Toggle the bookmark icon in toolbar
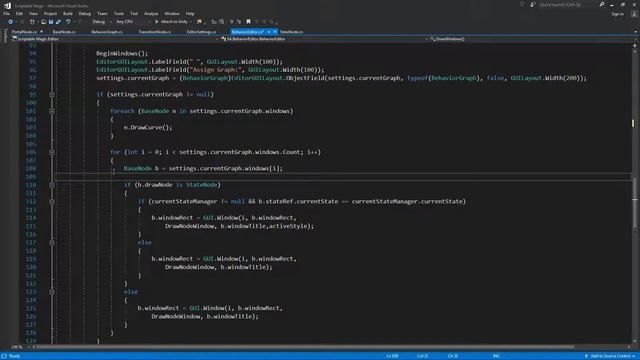640x360 pixels. point(248,22)
